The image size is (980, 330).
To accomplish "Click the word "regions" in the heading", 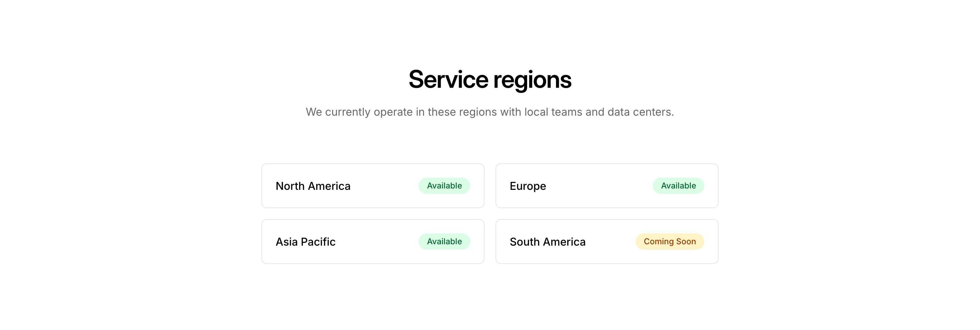I will point(532,80).
